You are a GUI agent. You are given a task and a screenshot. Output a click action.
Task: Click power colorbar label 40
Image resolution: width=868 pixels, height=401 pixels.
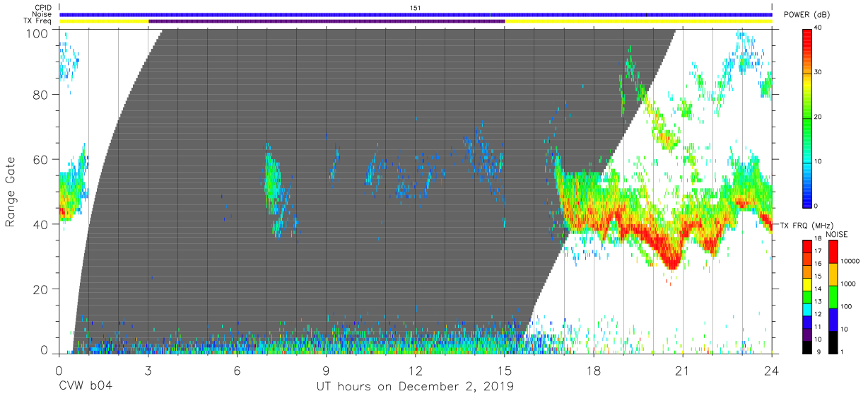pyautogui.click(x=819, y=28)
